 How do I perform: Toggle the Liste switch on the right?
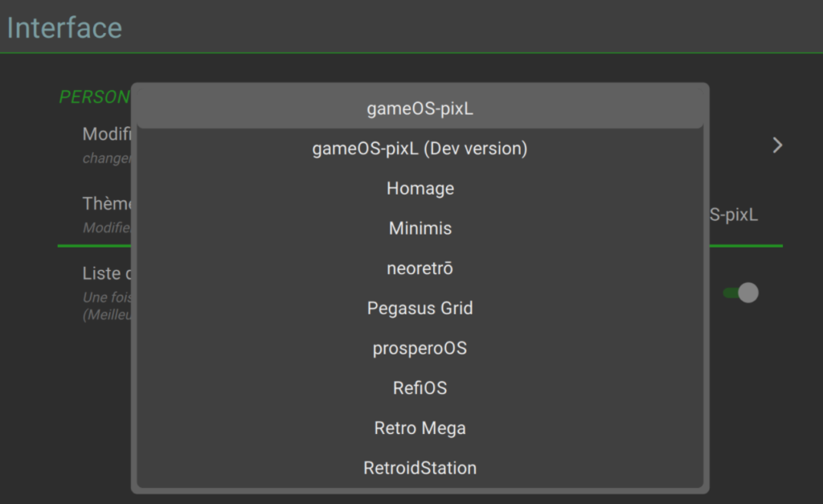point(740,293)
